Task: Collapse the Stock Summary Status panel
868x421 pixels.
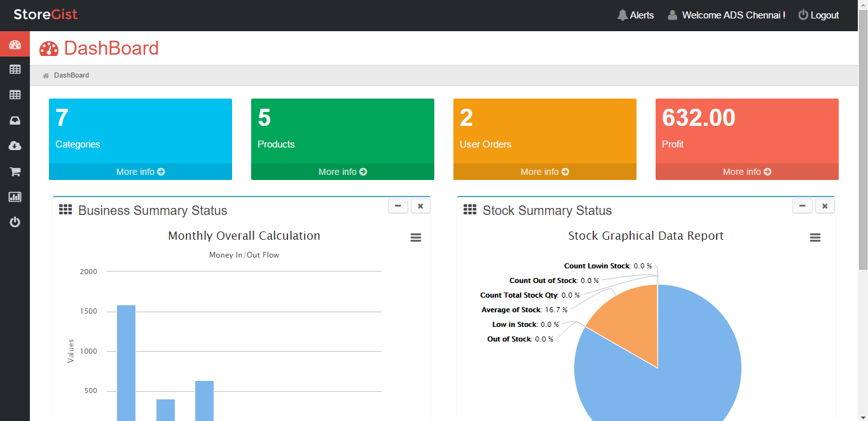Action: [x=802, y=206]
